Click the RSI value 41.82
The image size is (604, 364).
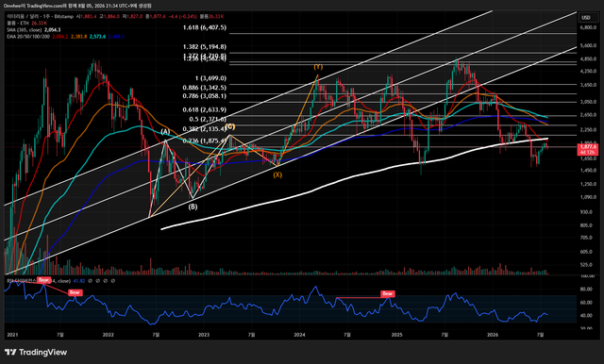click(79, 281)
